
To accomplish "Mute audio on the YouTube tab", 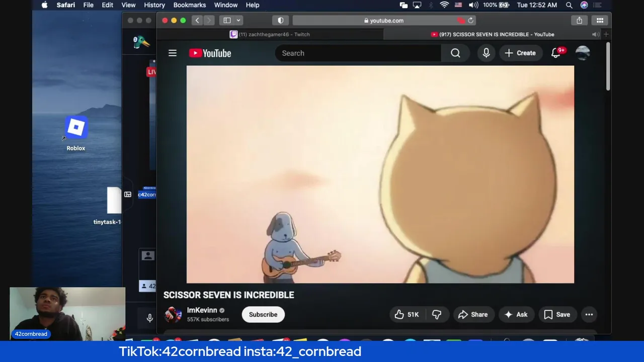I will 595,34.
